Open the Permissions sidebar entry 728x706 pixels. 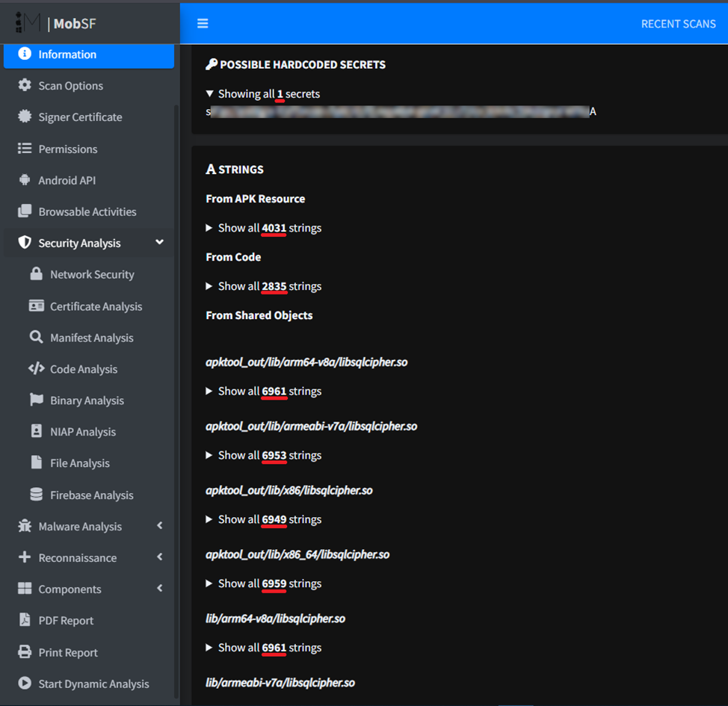coord(67,149)
